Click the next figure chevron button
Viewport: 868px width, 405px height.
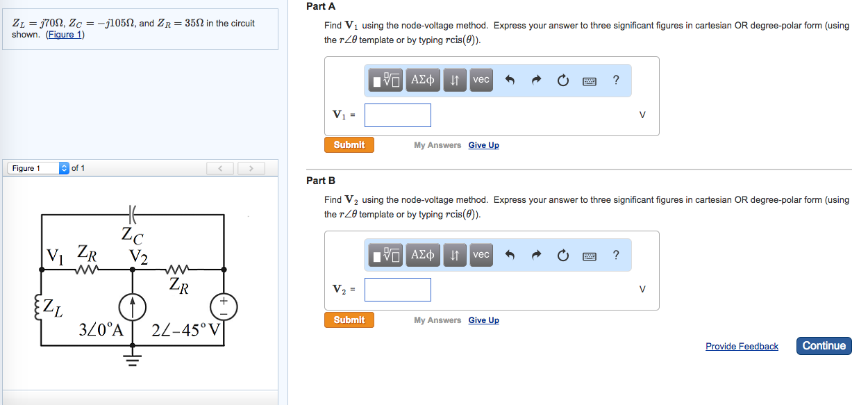click(251, 167)
